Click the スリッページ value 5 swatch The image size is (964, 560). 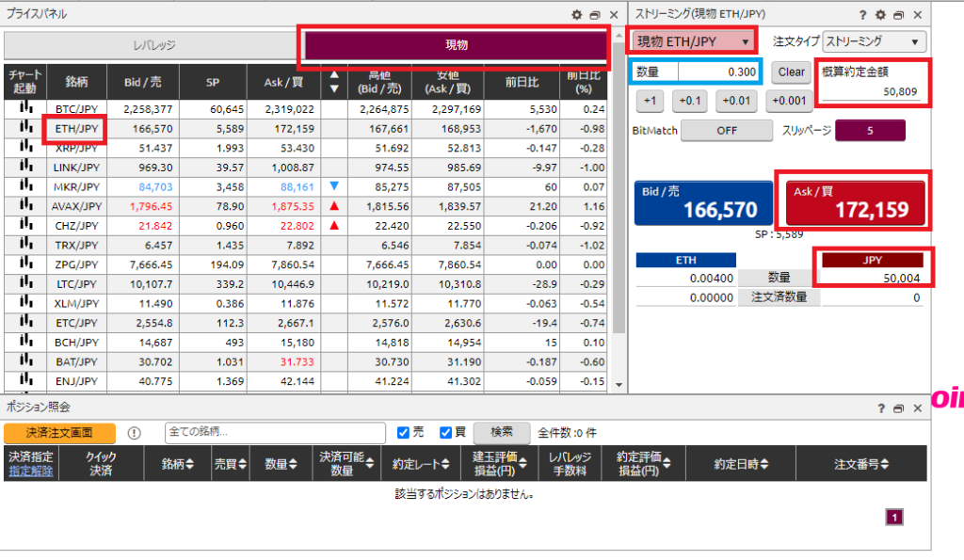pyautogui.click(x=869, y=131)
